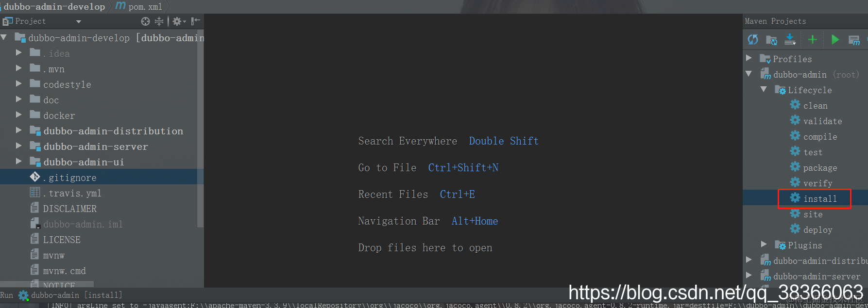Screen dimensions: 868x308
Task: Click the Ctrl+Shift+N shortcut hint
Action: point(463,167)
